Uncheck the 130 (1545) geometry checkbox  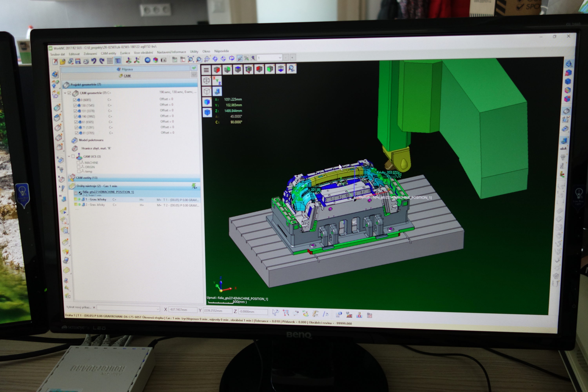pyautogui.click(x=75, y=105)
